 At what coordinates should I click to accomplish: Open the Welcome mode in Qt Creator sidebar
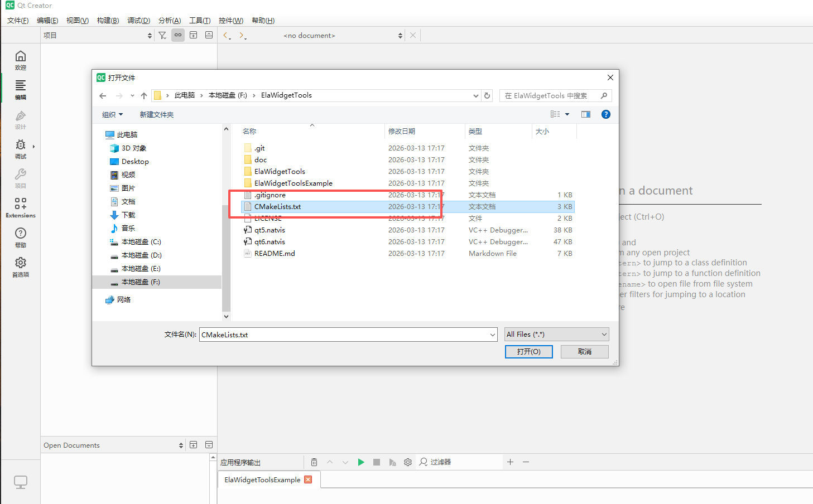coord(21,60)
